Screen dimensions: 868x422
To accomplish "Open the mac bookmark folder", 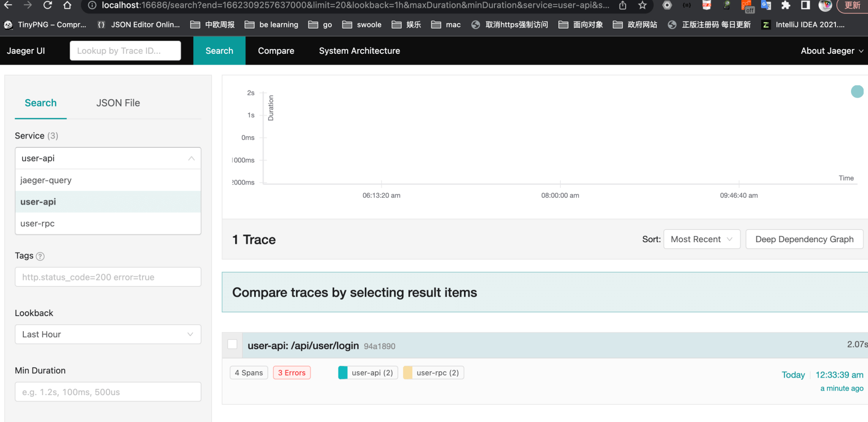I will pyautogui.click(x=446, y=24).
